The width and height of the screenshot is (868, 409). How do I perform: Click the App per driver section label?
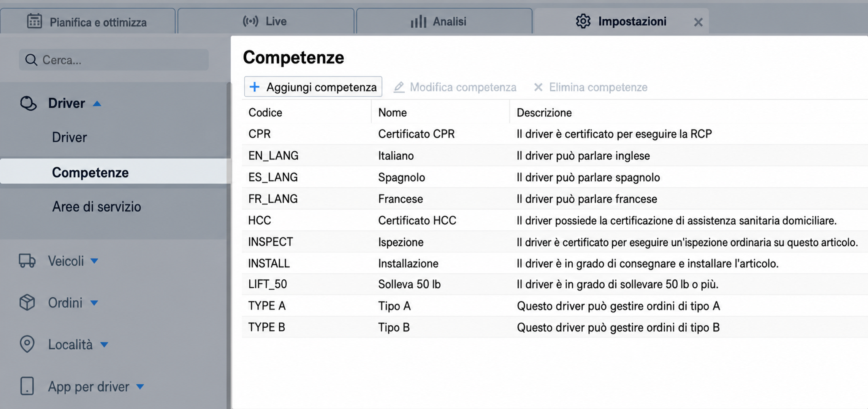(x=89, y=387)
